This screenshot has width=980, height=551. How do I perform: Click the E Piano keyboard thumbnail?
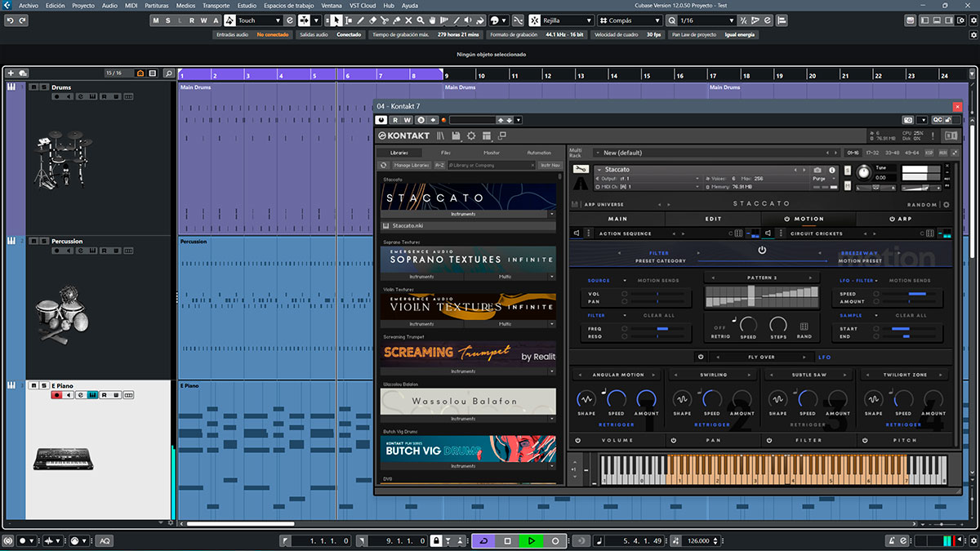(x=63, y=459)
